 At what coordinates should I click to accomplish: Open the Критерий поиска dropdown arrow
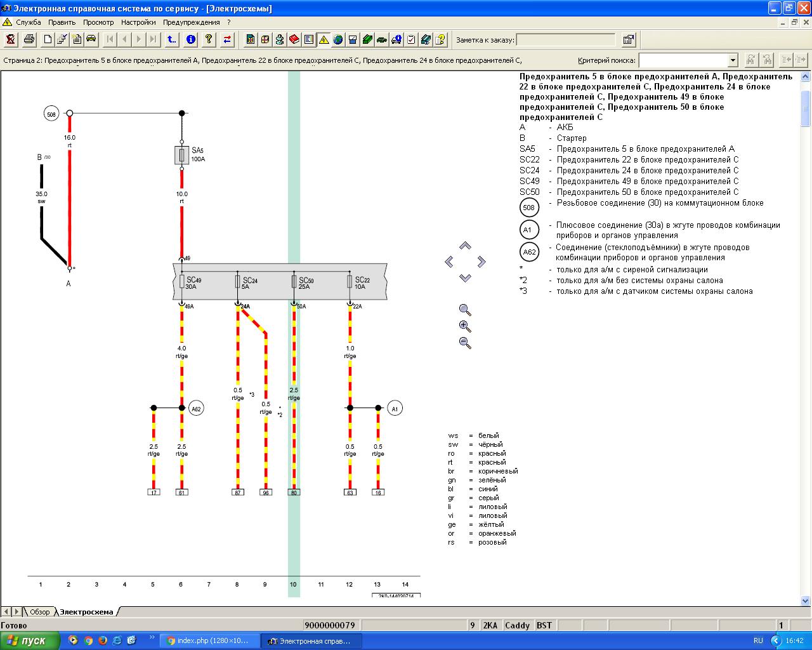[x=733, y=60]
